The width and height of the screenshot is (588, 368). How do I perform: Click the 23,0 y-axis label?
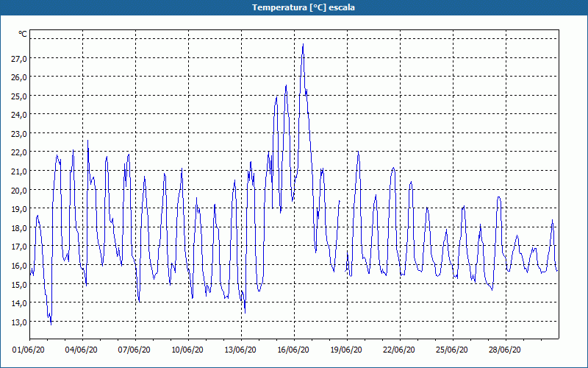coord(19,133)
